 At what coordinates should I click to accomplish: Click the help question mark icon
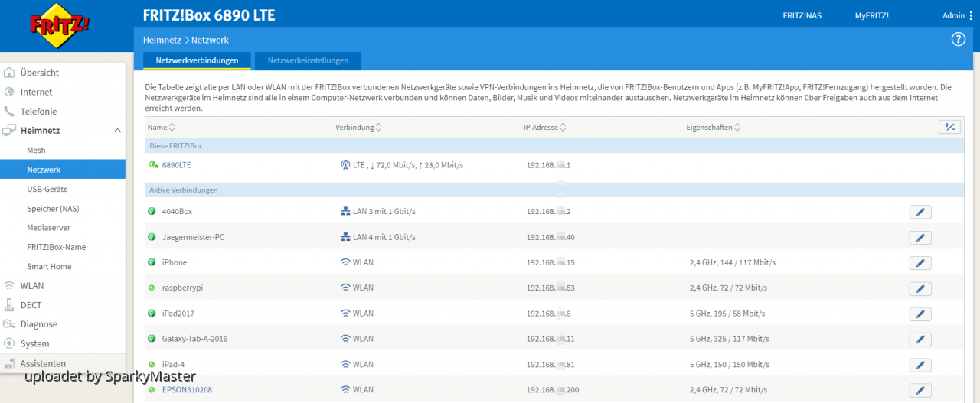point(958,40)
